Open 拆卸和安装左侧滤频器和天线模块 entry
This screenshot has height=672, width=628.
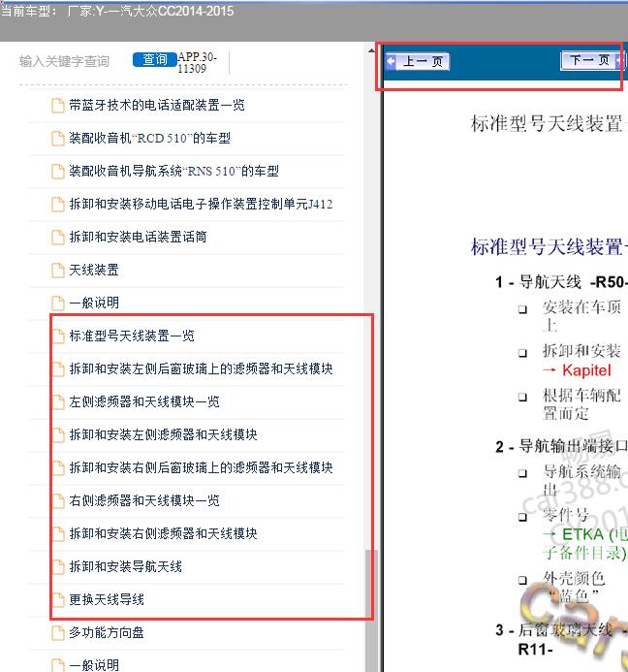click(163, 434)
